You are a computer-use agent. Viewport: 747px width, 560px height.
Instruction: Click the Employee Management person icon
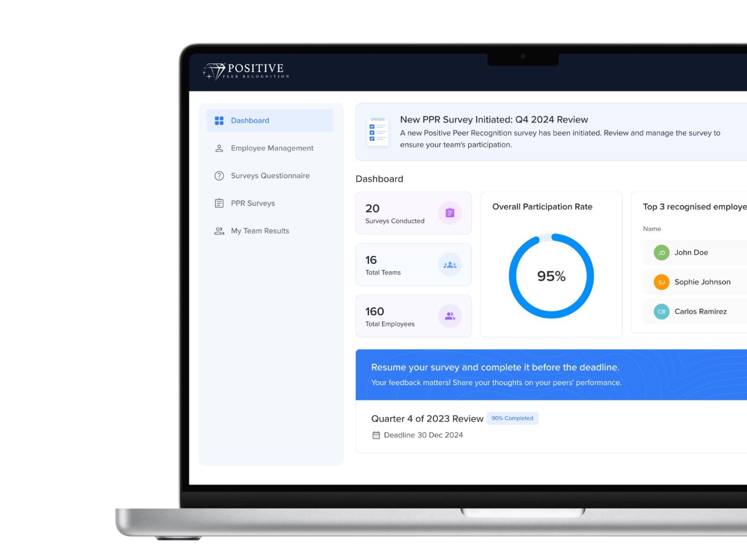219,148
